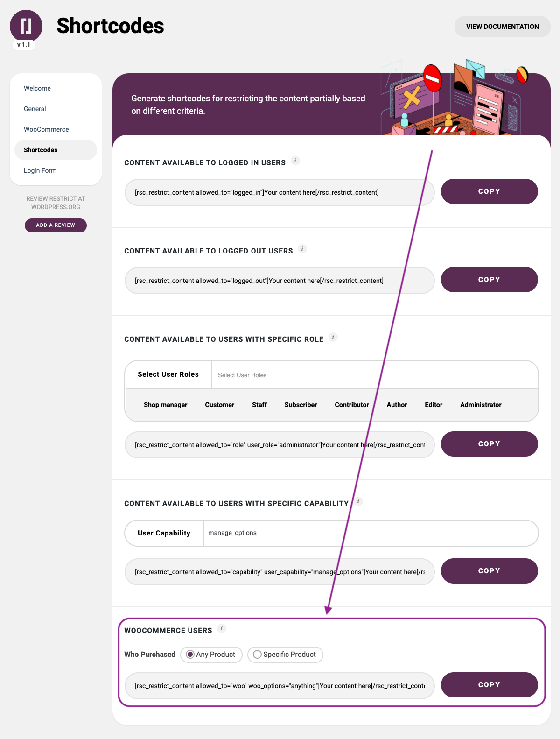Click info icon beside WooCommerce Users heading

point(222,628)
